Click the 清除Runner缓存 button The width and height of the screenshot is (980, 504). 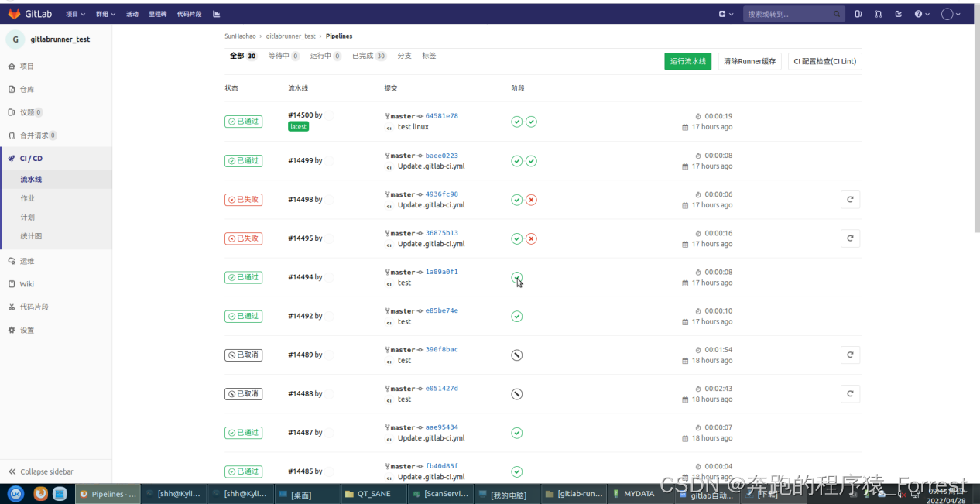pos(749,61)
